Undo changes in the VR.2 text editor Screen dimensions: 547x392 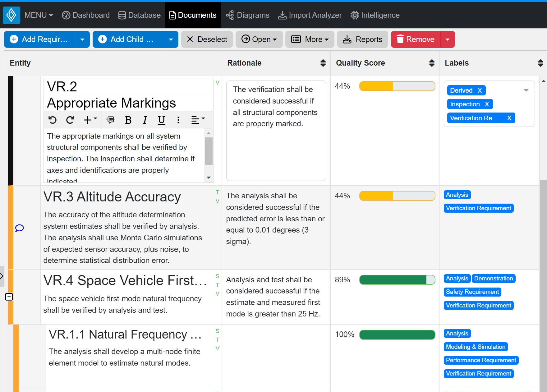point(53,120)
